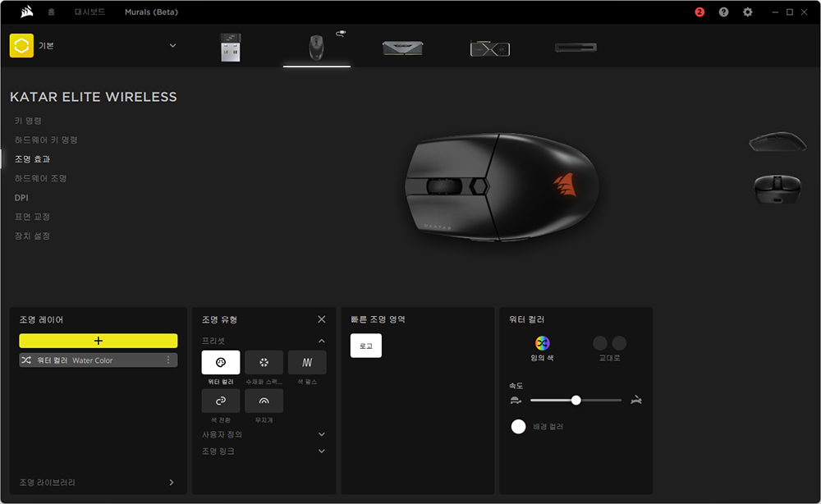This screenshot has height=504, width=821.
Task: Click the fast rabbit speed icon
Action: click(x=636, y=401)
